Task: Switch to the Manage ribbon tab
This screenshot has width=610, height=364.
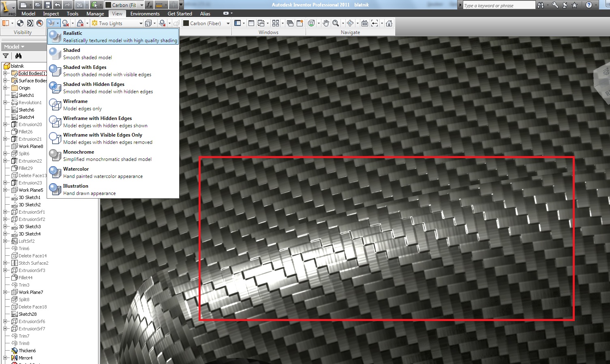Action: [x=95, y=13]
